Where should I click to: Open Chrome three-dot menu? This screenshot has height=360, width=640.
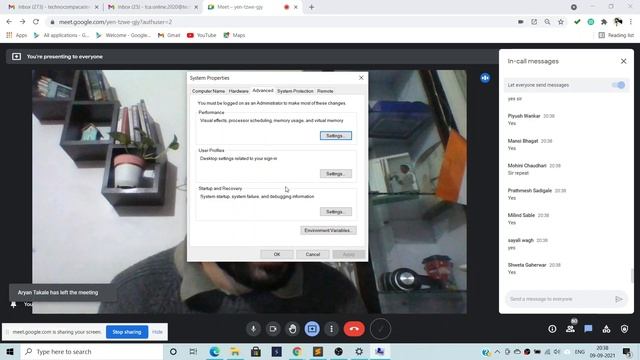631,22
